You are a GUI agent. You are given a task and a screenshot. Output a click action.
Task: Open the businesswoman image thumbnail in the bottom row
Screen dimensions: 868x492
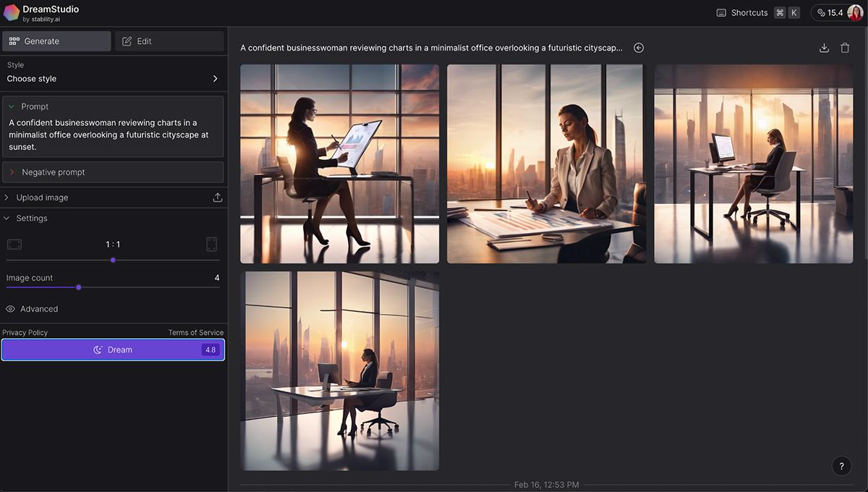340,370
